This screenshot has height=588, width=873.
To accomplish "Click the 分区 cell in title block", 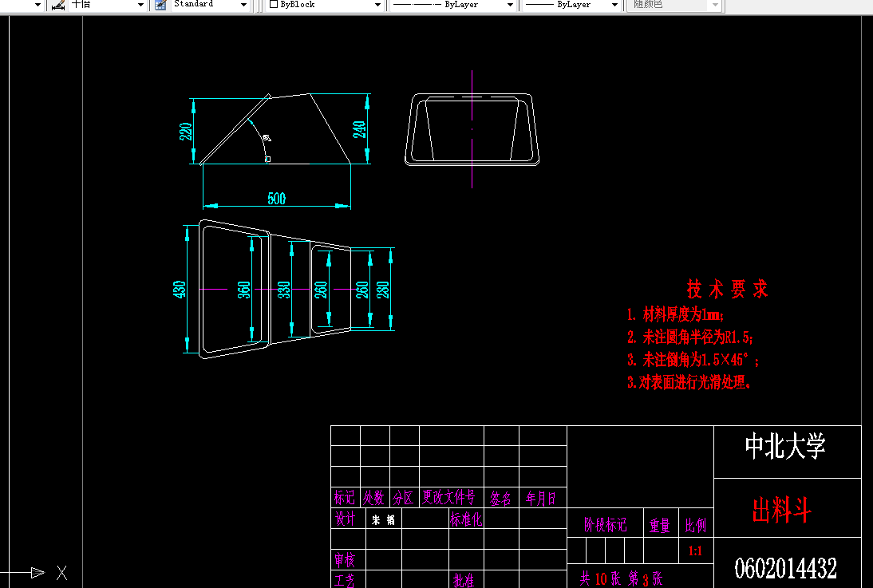I will 404,497.
